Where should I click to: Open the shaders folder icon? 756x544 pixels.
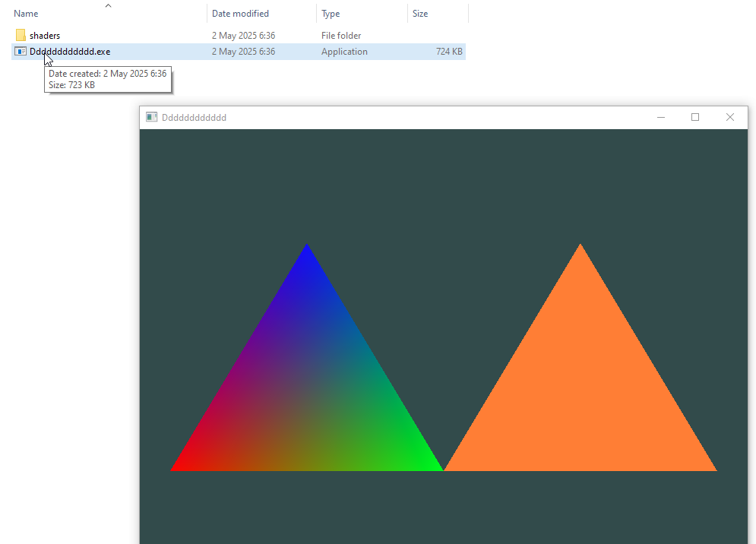coord(21,35)
